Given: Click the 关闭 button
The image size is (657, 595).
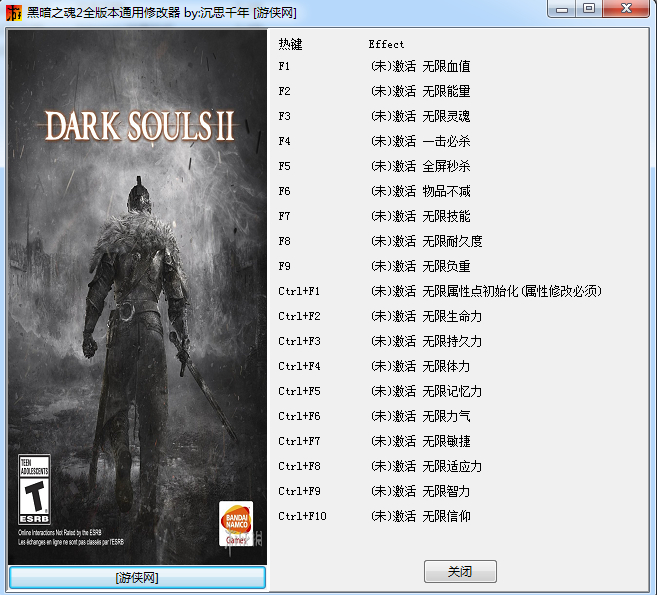Looking at the screenshot, I should (x=460, y=571).
